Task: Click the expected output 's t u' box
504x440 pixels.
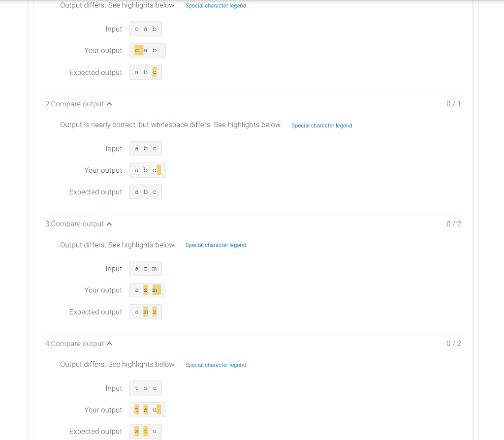Action: (x=146, y=431)
